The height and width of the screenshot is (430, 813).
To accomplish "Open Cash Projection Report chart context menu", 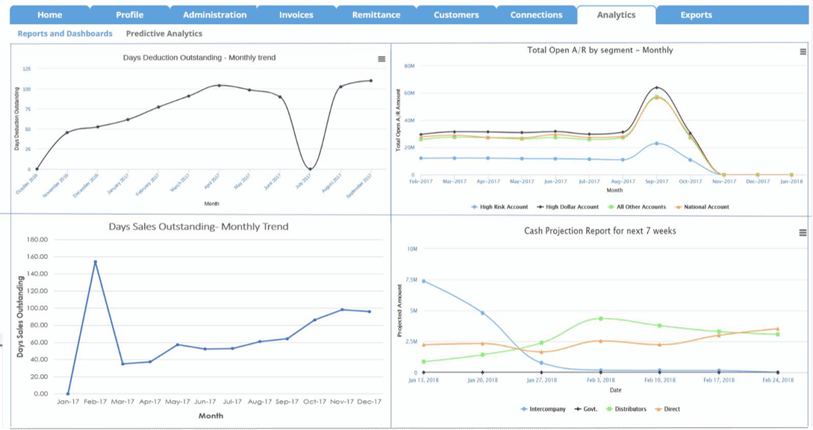I will pyautogui.click(x=802, y=233).
